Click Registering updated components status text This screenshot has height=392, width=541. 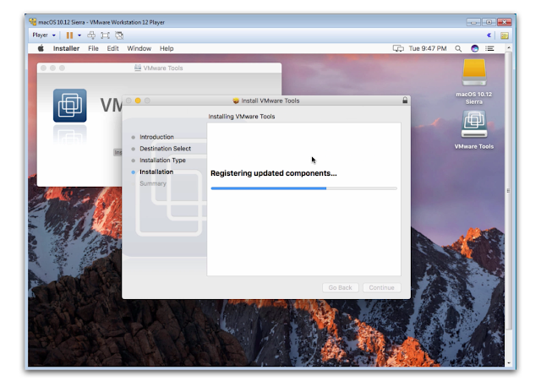pyautogui.click(x=274, y=173)
